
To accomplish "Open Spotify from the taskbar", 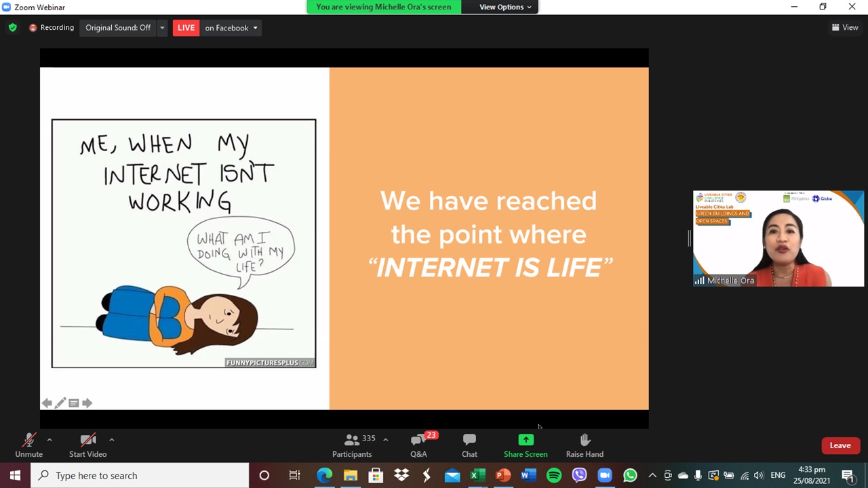I will coord(554,475).
